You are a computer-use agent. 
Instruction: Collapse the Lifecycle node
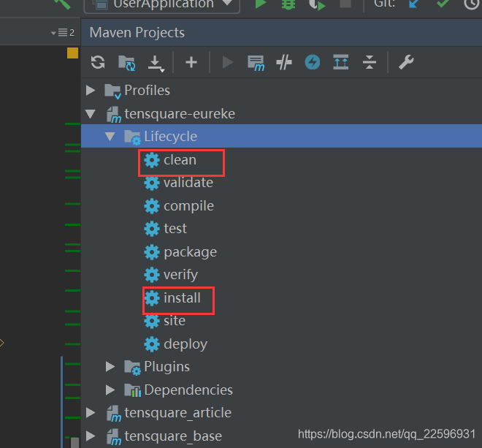coord(110,137)
